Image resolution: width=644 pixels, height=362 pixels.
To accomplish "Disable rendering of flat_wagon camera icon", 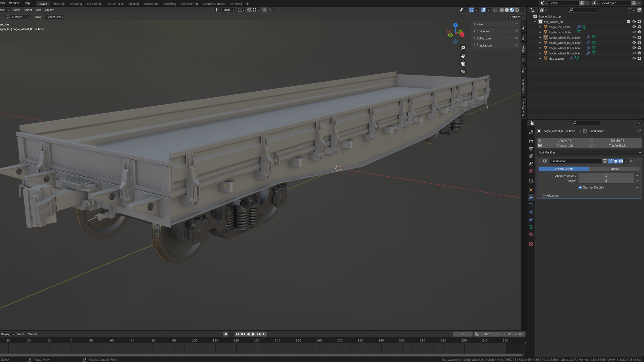I will tap(639, 58).
